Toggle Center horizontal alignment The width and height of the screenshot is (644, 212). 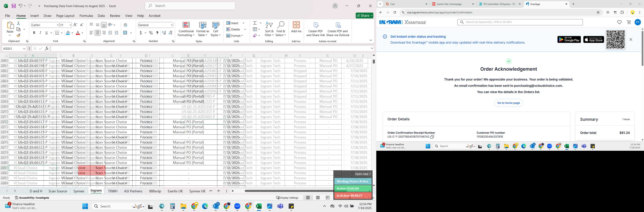pyautogui.click(x=97, y=33)
